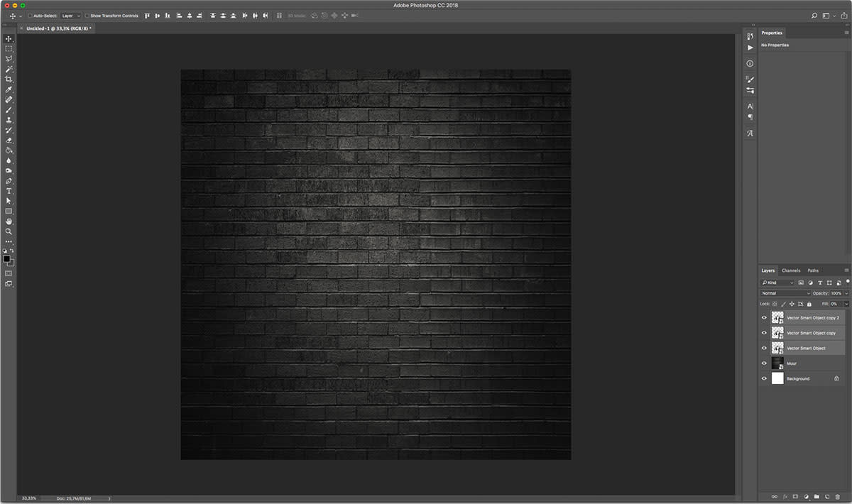Open the Layers panel menu
The image size is (852, 504).
(x=846, y=270)
